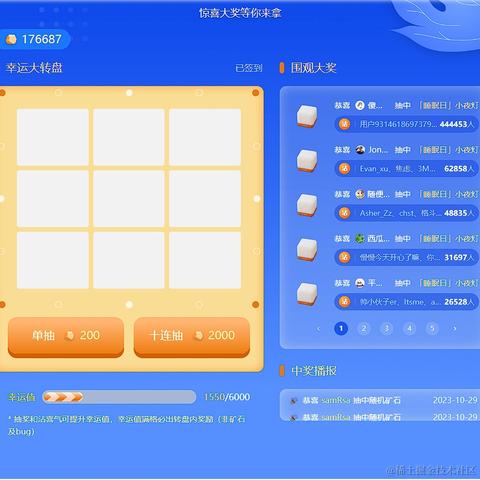This screenshot has height=480, width=480.
Task: Click the Jon... winner avatar
Action: pos(360,150)
